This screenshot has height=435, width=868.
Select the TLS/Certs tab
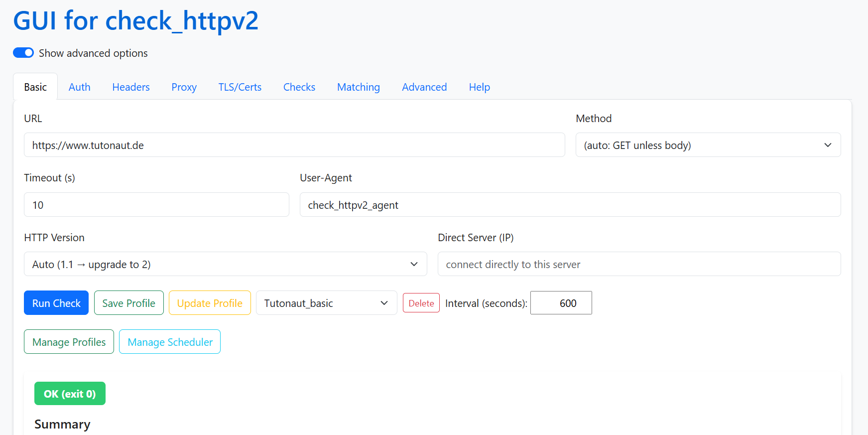point(240,87)
